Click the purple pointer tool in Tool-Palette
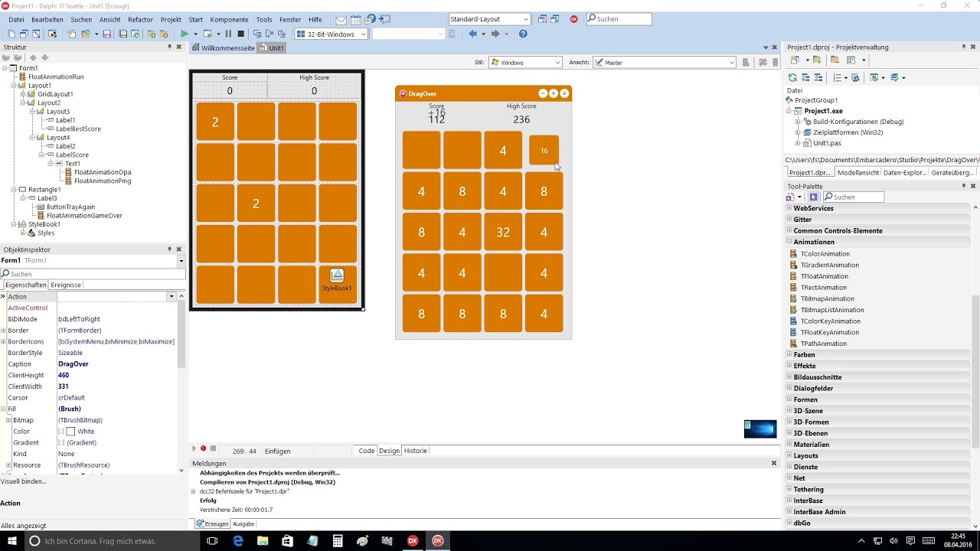The height and width of the screenshot is (551, 980). (x=813, y=197)
